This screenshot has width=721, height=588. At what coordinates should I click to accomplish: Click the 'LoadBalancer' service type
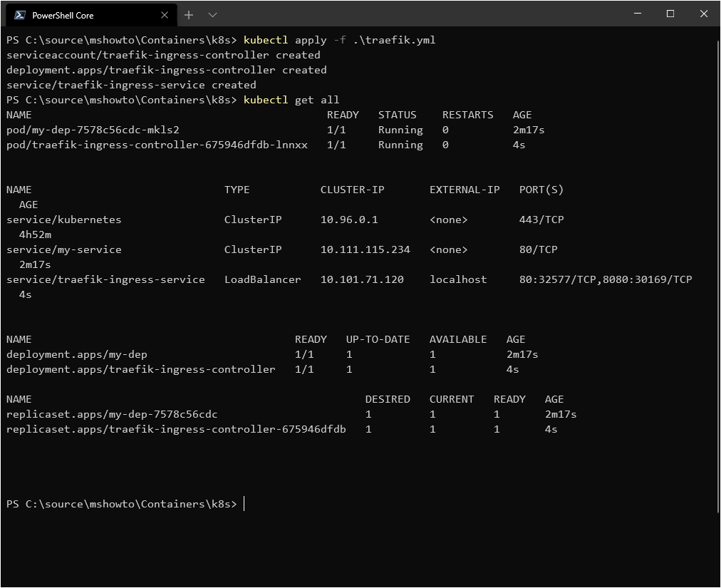click(263, 279)
